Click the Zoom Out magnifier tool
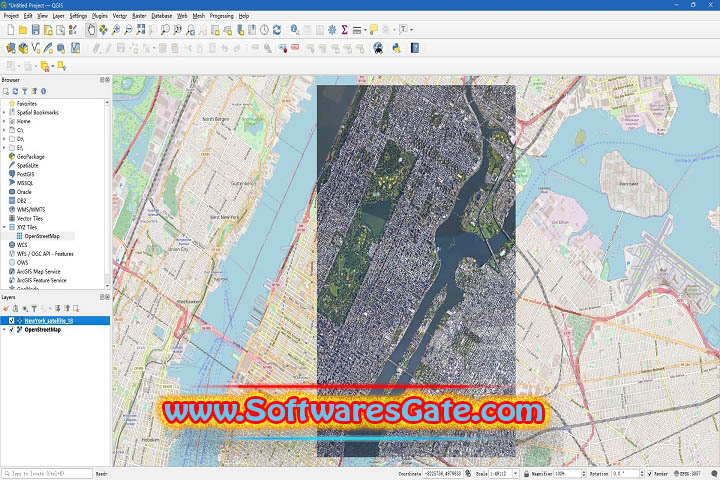The width and height of the screenshot is (720, 480). click(128, 30)
